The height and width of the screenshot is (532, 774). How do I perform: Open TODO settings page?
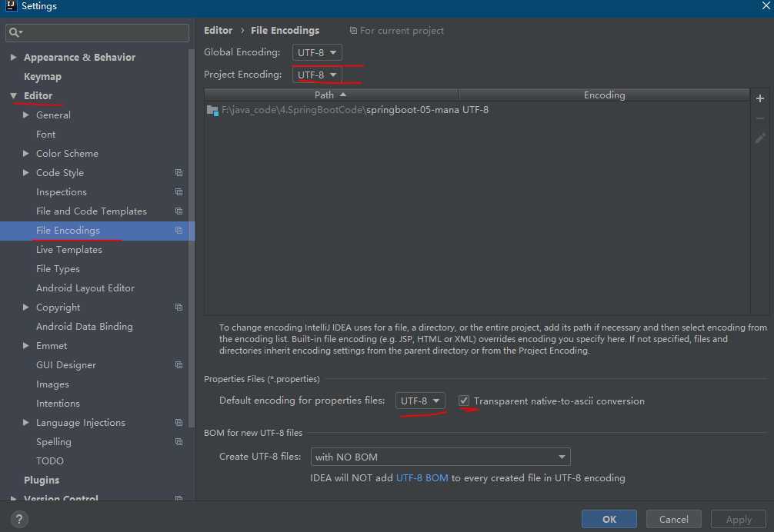(x=50, y=461)
